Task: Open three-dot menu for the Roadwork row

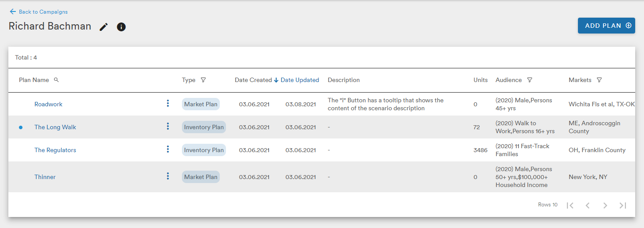Action: 168,103
